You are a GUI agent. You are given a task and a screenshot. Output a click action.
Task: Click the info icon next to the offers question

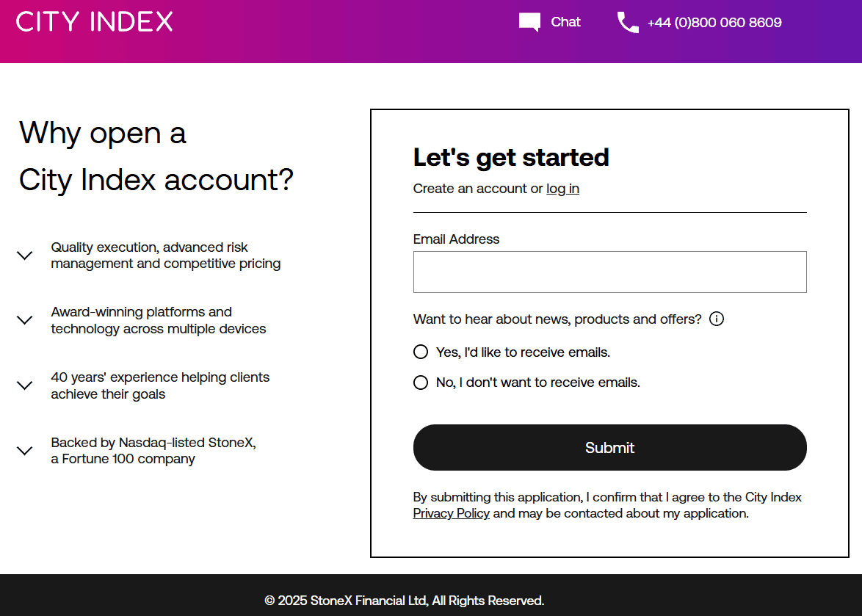[717, 319]
